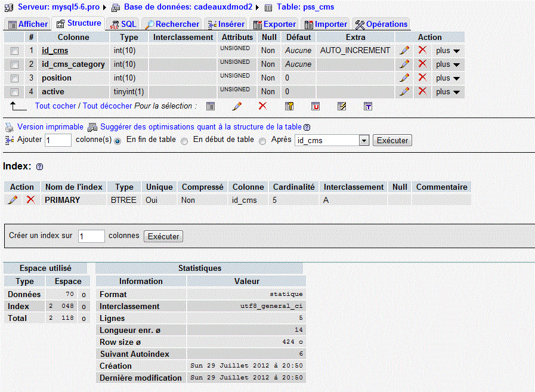Select the 'En fin de table' radio
This screenshot has width=535, height=392.
(x=117, y=141)
